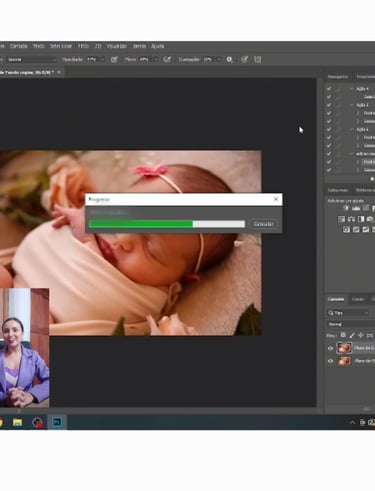Click the presenter webcam overlay
This screenshot has height=491, width=375.
[x=24, y=348]
